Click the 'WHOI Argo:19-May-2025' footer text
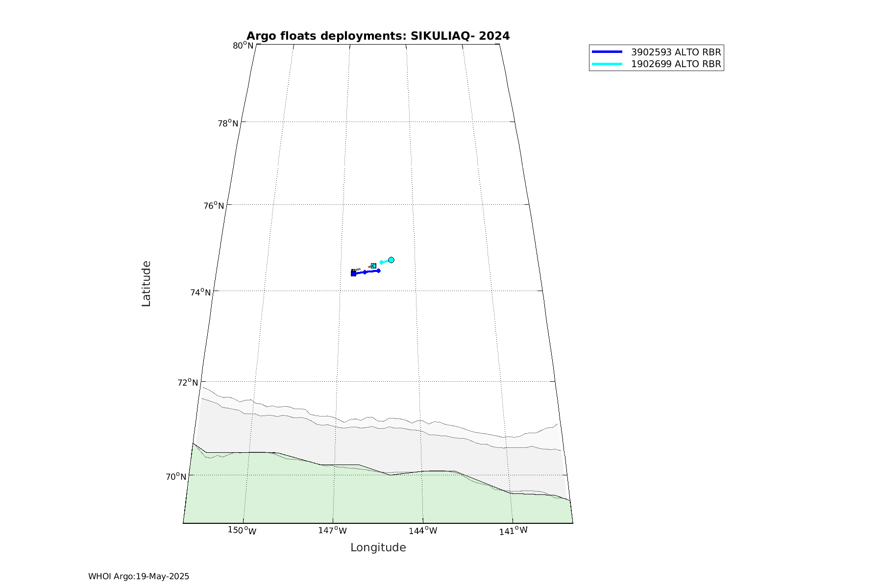882x588 pixels. [x=139, y=576]
